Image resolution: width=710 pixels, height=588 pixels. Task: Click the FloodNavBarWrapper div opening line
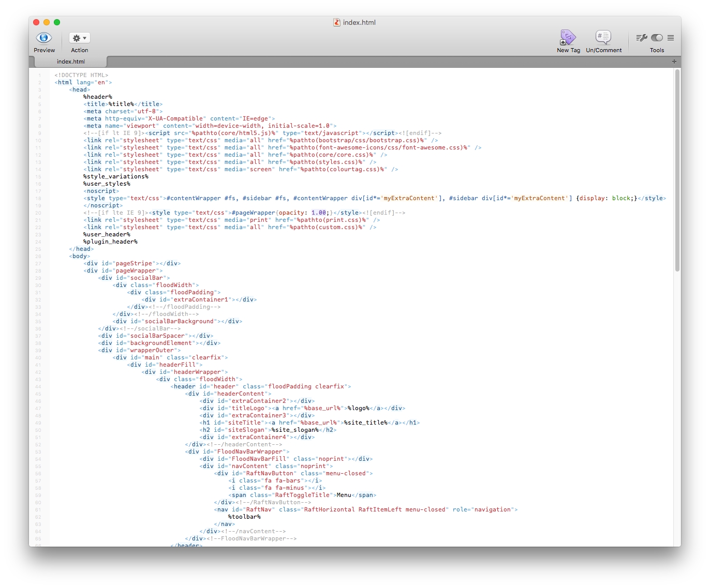(237, 451)
